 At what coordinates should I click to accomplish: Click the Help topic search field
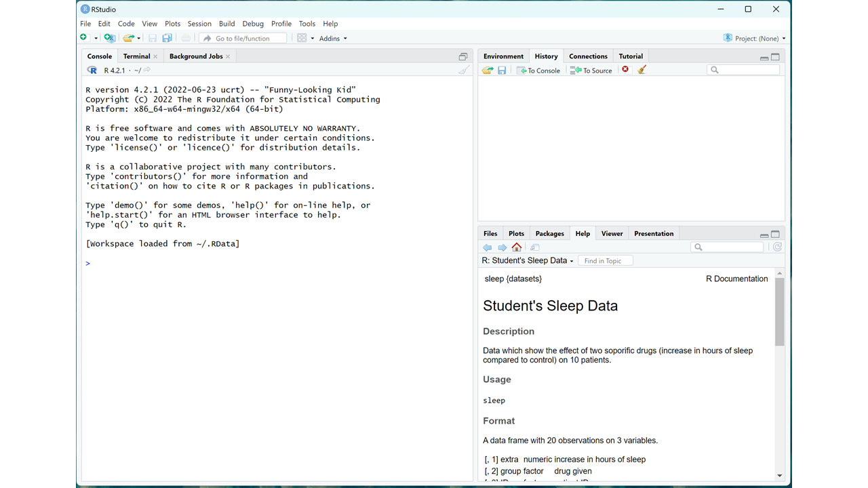pyautogui.click(x=728, y=247)
